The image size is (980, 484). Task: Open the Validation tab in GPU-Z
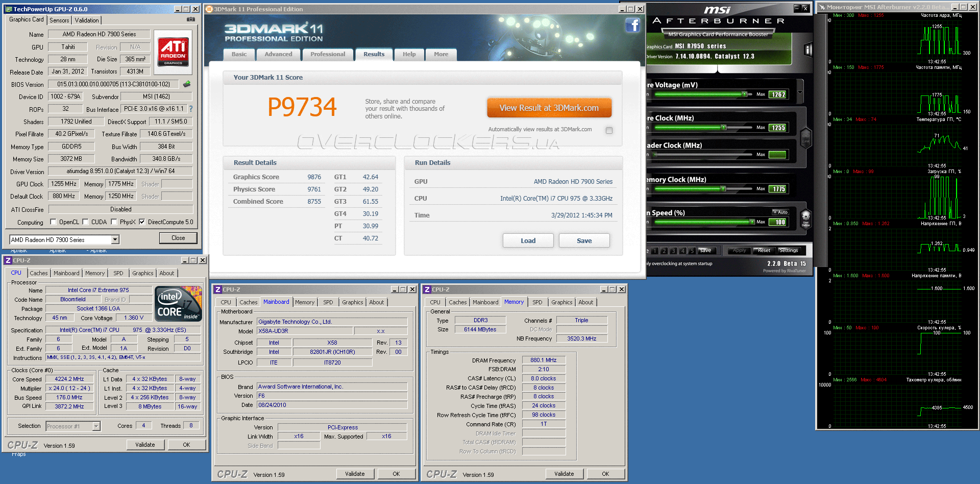[x=87, y=20]
